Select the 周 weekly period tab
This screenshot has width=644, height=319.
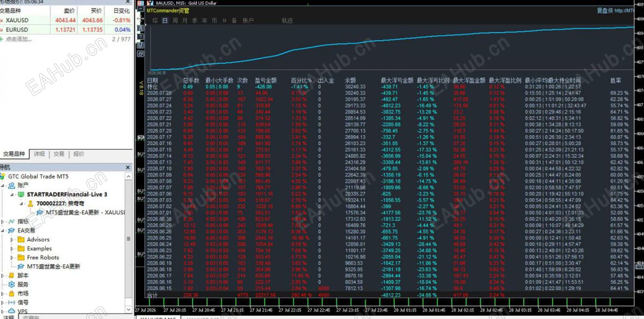pos(175,20)
